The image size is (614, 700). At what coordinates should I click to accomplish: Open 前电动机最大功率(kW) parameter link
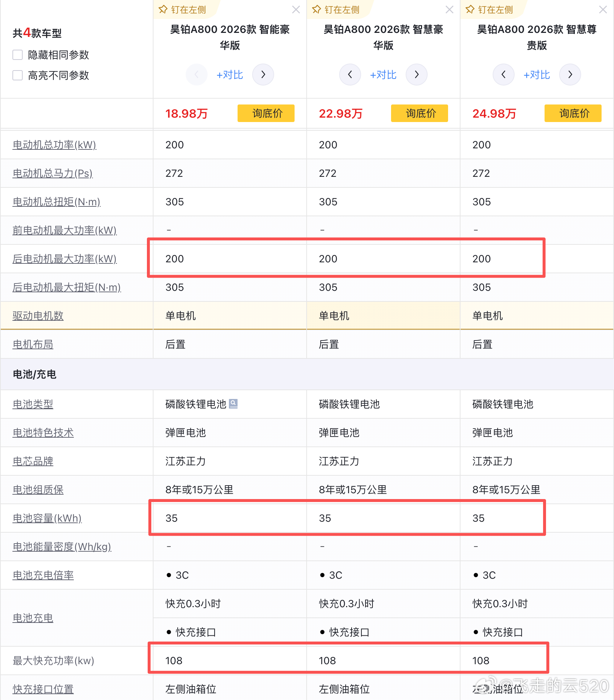tap(65, 231)
